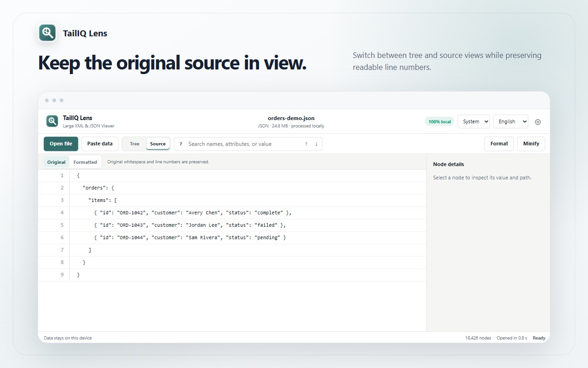Click line number 1 in the gutter

click(62, 176)
